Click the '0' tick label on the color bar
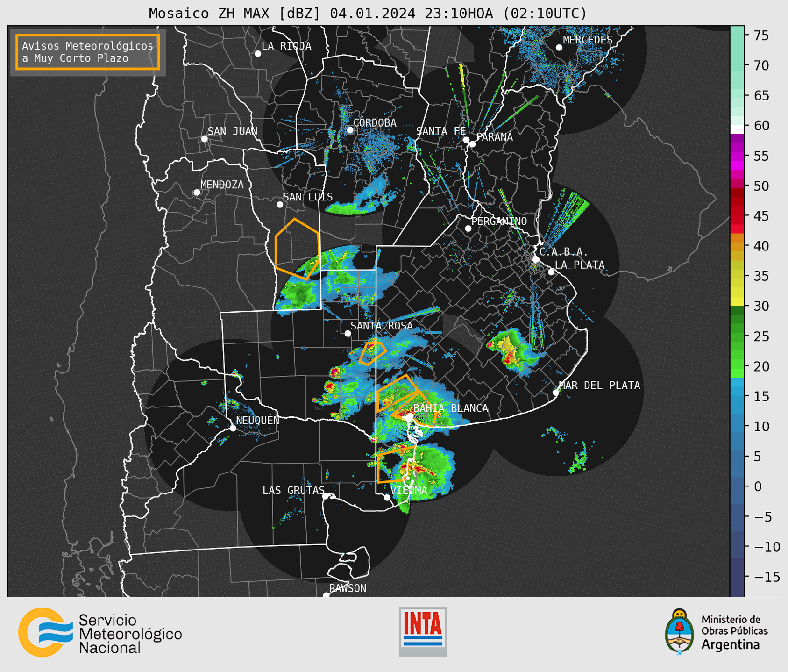 pos(757,486)
